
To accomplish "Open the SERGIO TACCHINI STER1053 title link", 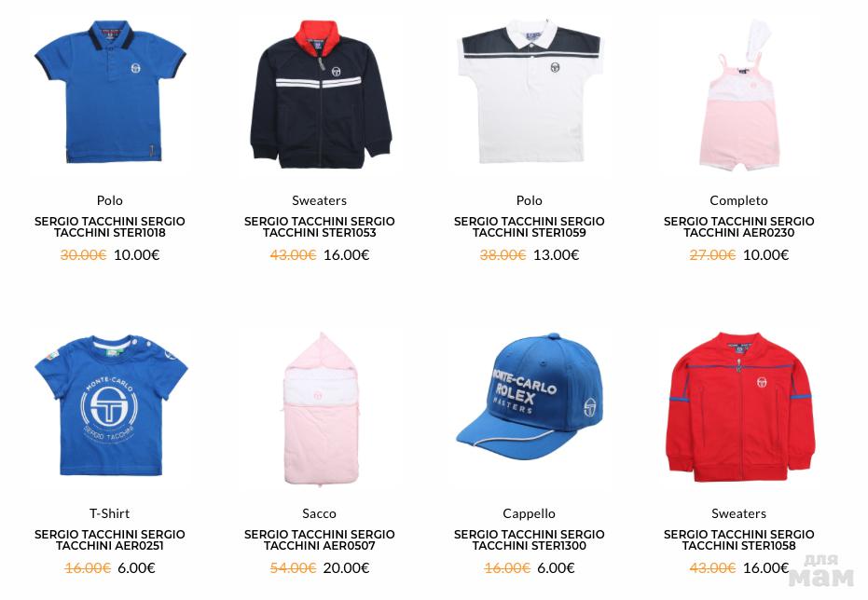I will 320,226.
